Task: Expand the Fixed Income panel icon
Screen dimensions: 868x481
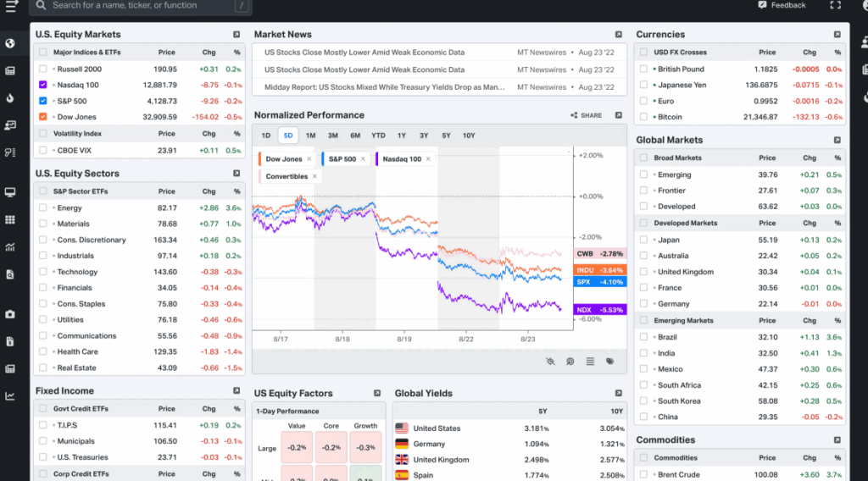Action: point(236,390)
